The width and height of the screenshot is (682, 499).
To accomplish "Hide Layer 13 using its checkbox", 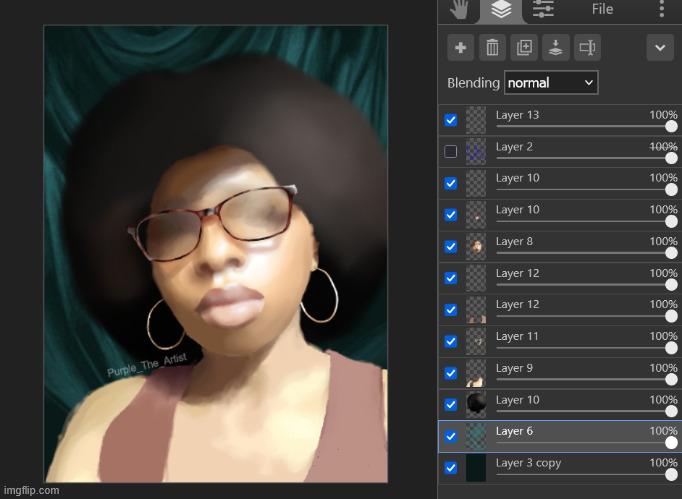I will point(451,120).
